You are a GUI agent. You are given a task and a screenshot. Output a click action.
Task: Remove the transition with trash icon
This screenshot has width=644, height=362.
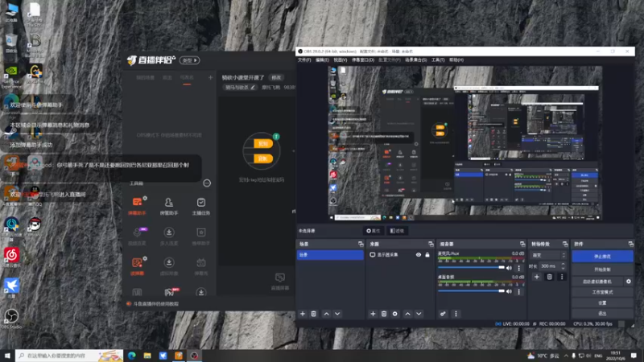pos(550,277)
